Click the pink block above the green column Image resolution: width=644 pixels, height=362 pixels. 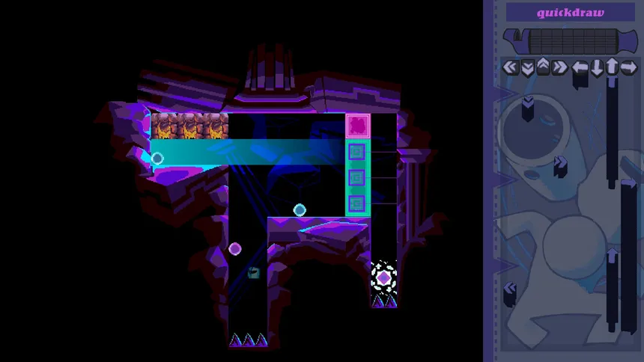pyautogui.click(x=358, y=126)
